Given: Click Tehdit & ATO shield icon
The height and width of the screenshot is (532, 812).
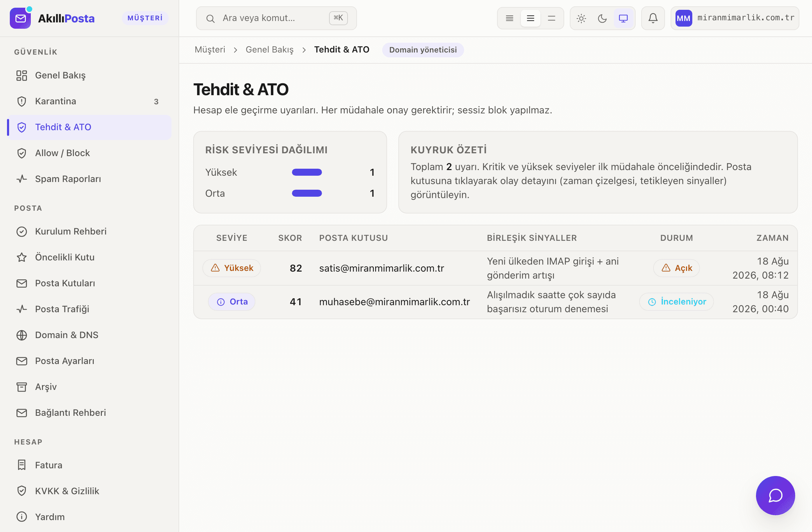Looking at the screenshot, I should pos(22,127).
